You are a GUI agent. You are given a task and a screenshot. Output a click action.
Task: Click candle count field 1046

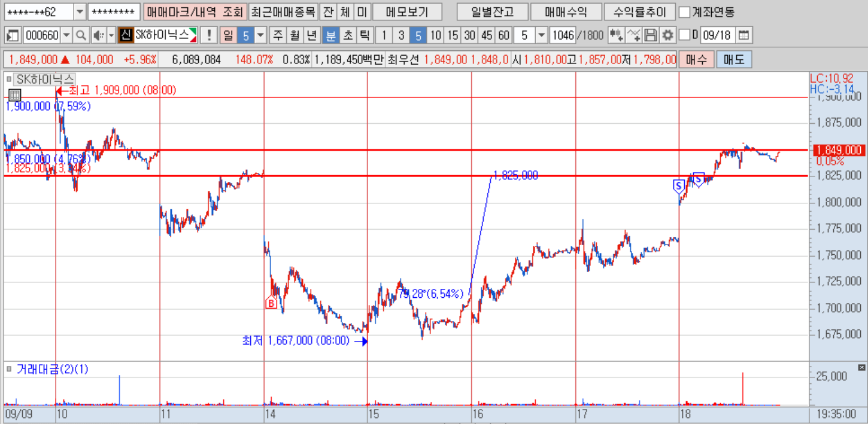563,35
